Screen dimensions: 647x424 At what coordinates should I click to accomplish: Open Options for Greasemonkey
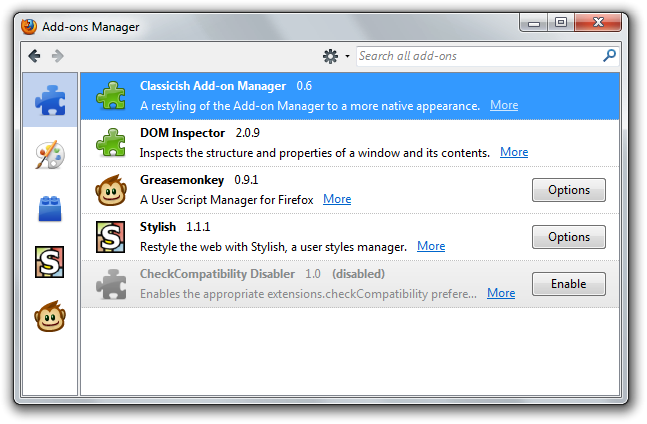click(x=569, y=190)
